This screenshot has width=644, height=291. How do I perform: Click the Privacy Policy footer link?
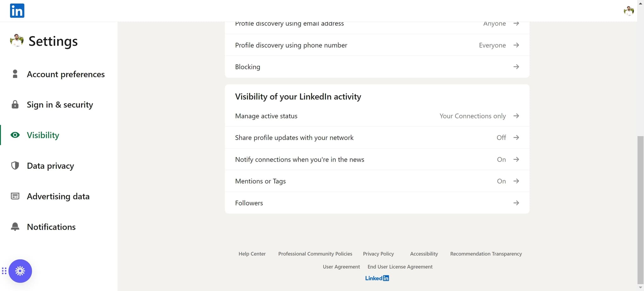pos(378,253)
